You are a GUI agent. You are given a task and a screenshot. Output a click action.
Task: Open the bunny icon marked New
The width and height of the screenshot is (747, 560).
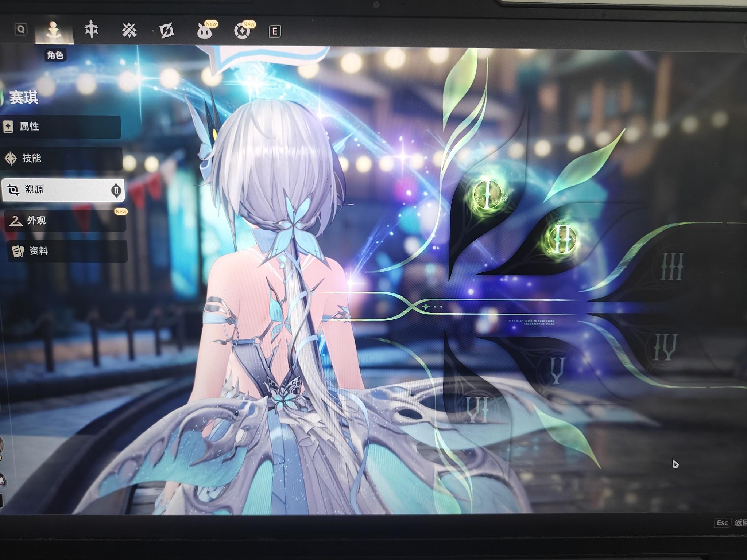pos(205,31)
